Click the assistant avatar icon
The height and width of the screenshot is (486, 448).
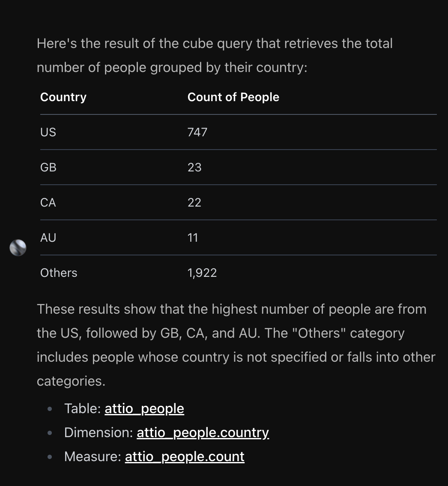coord(18,248)
